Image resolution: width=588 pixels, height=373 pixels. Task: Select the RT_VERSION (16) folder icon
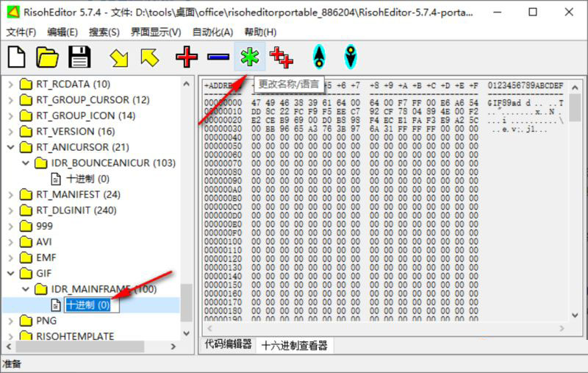(x=26, y=131)
